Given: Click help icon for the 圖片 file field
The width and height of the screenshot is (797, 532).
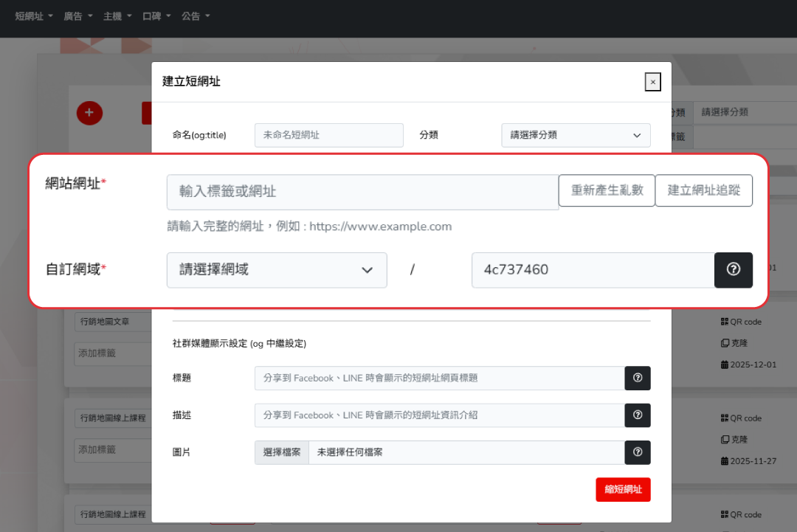Looking at the screenshot, I should 638,452.
